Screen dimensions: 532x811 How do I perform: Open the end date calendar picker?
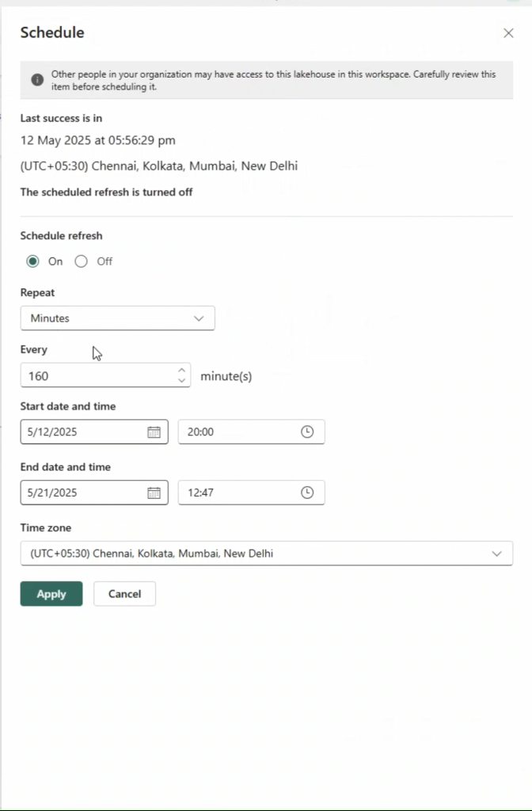(154, 493)
